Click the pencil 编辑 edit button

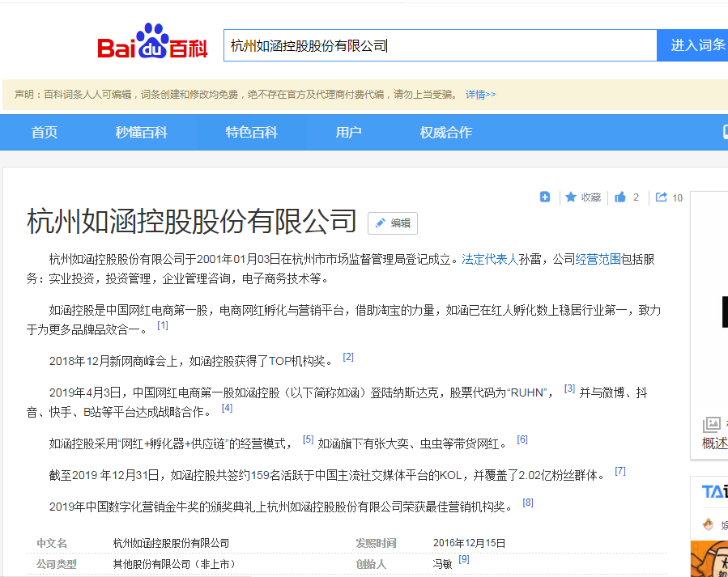point(393,223)
